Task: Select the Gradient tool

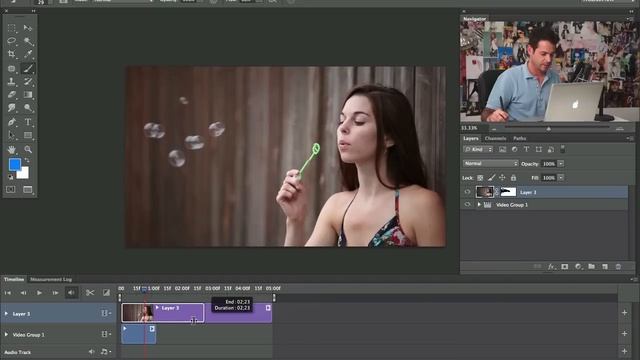Action: click(x=28, y=95)
